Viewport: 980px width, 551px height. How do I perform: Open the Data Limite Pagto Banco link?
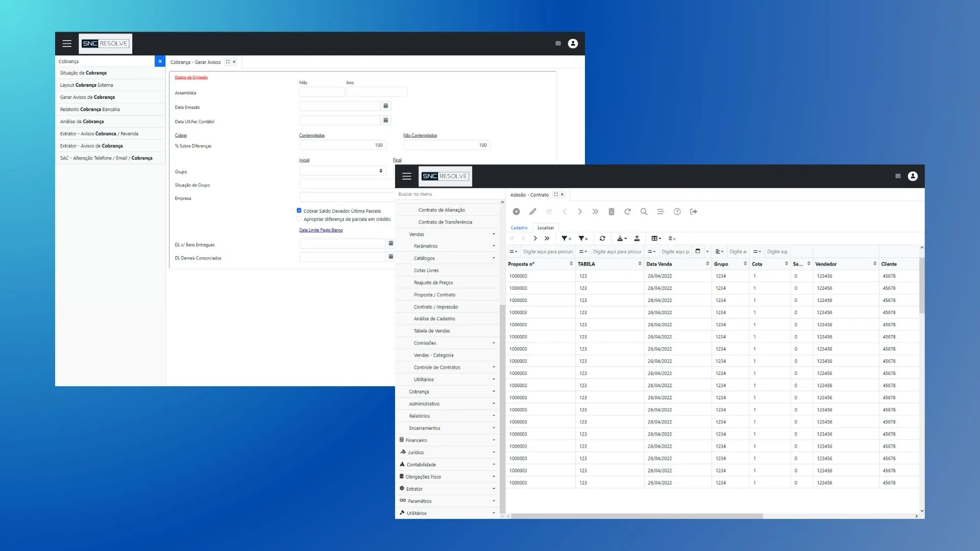pos(321,230)
